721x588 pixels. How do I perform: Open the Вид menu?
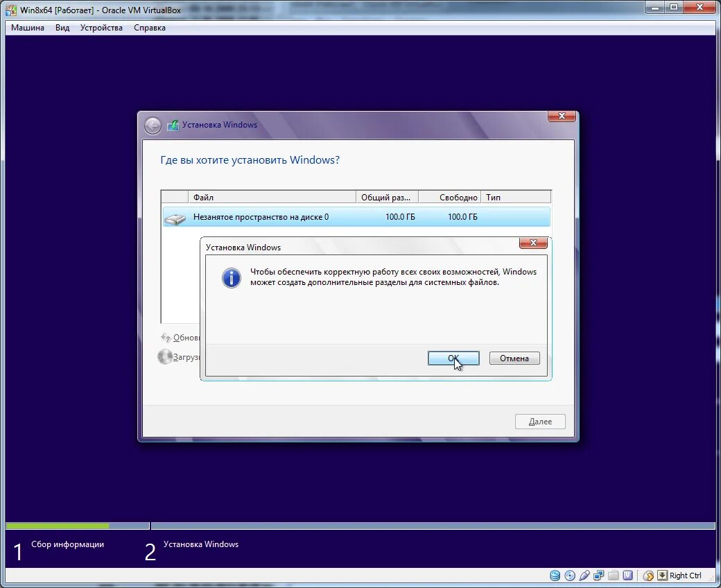coord(62,28)
